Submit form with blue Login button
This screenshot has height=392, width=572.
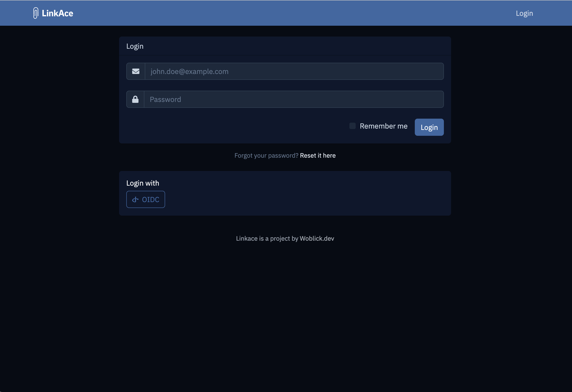[x=429, y=127]
